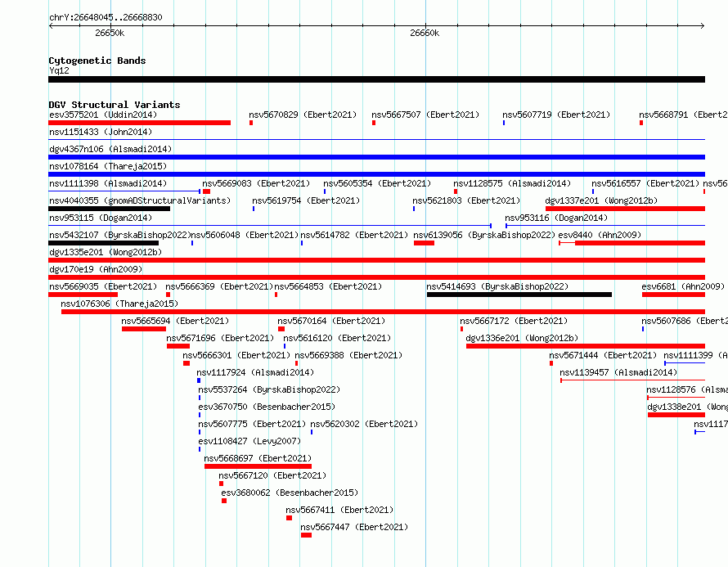Select nsv5671444 (Ebert2021) label

pos(603,355)
